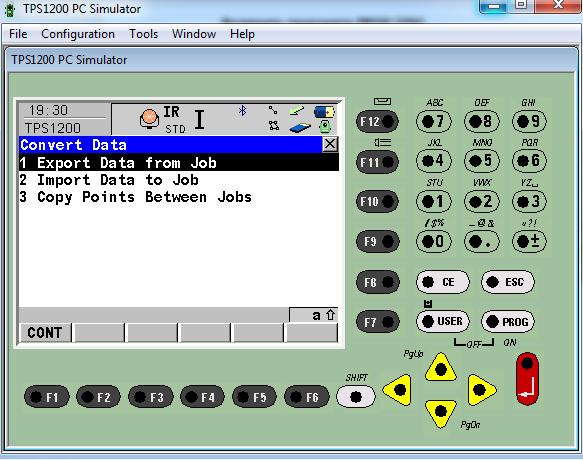
Task: Click numeric key 1 STU
Action: point(434,201)
